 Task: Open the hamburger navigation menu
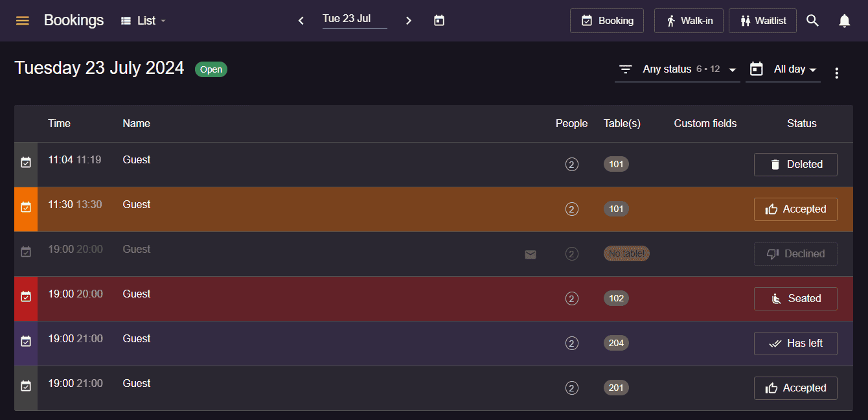tap(22, 20)
